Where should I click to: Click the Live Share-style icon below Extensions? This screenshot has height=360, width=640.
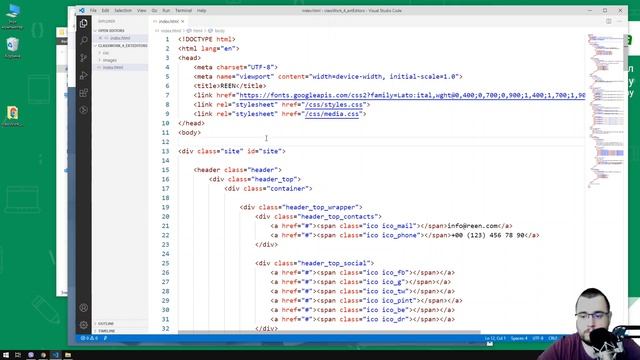[84, 110]
